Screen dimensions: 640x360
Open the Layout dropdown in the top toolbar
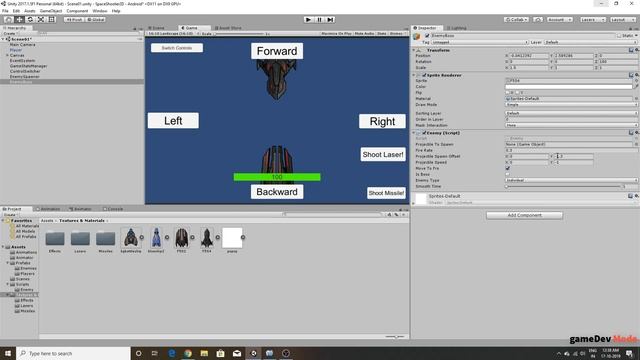tap(623, 20)
